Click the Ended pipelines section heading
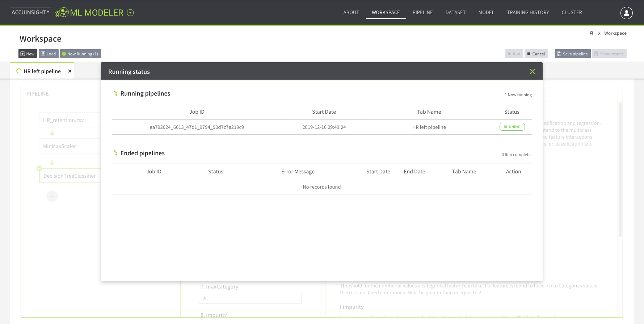This screenshot has width=644, height=324. pyautogui.click(x=142, y=153)
